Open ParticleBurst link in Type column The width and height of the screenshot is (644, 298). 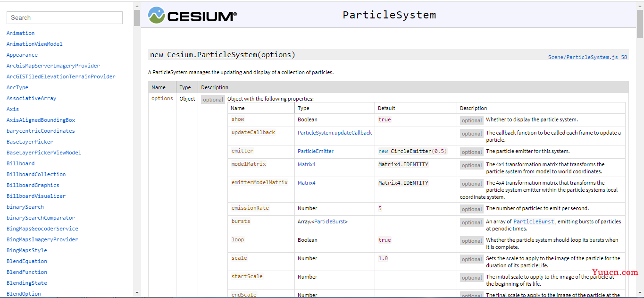[329, 221]
